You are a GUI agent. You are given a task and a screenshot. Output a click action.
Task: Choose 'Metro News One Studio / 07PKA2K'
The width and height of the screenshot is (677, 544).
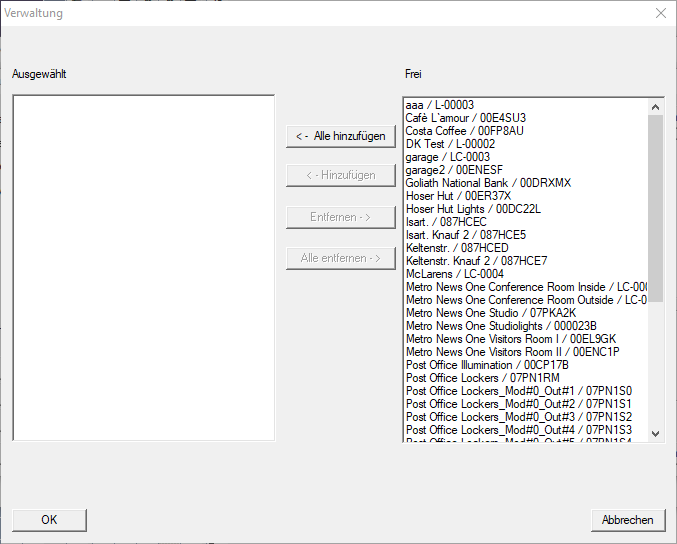[x=491, y=313]
